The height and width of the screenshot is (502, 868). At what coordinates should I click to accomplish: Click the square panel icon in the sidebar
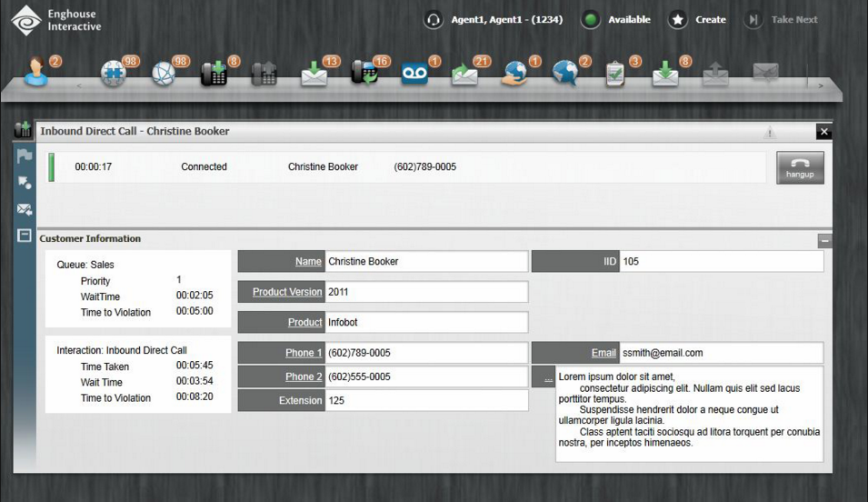(x=25, y=236)
